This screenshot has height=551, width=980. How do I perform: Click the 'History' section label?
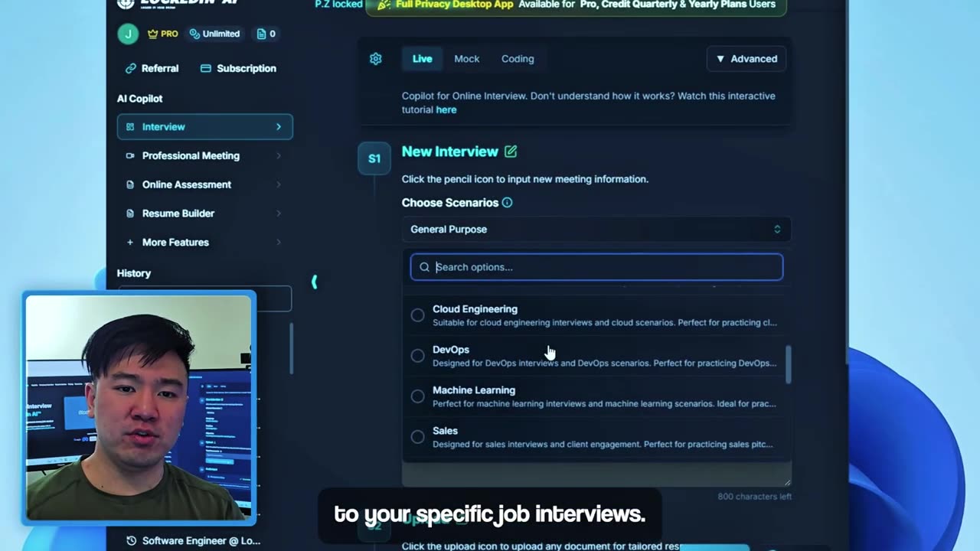click(134, 273)
